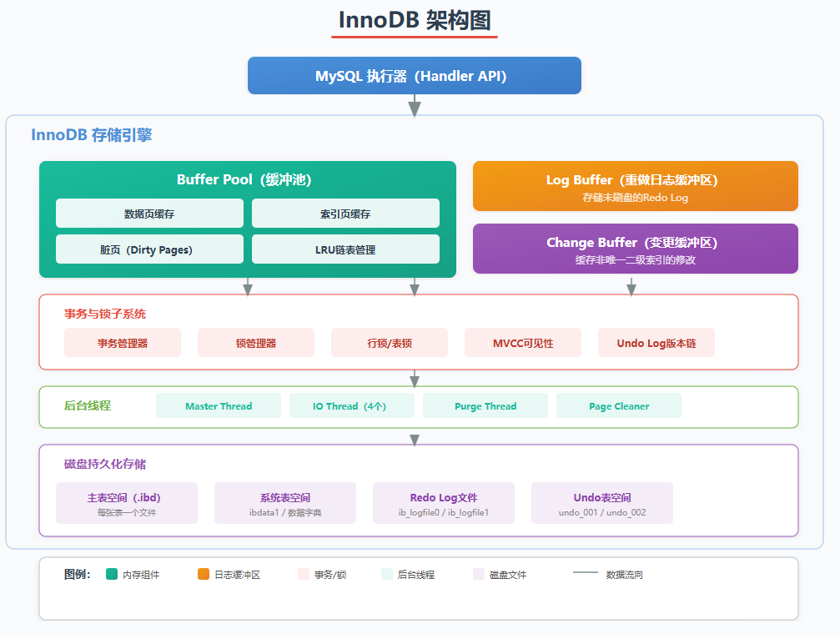The width and height of the screenshot is (840, 639).
Task: Click the arrow between 事务与锁子系统 and 后台线程
Action: point(414,379)
